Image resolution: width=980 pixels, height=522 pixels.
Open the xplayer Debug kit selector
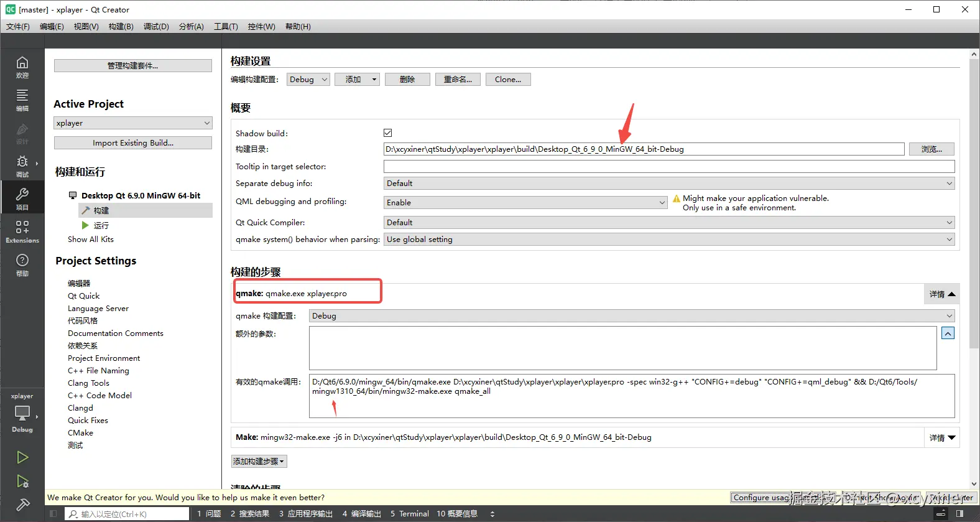(x=22, y=413)
